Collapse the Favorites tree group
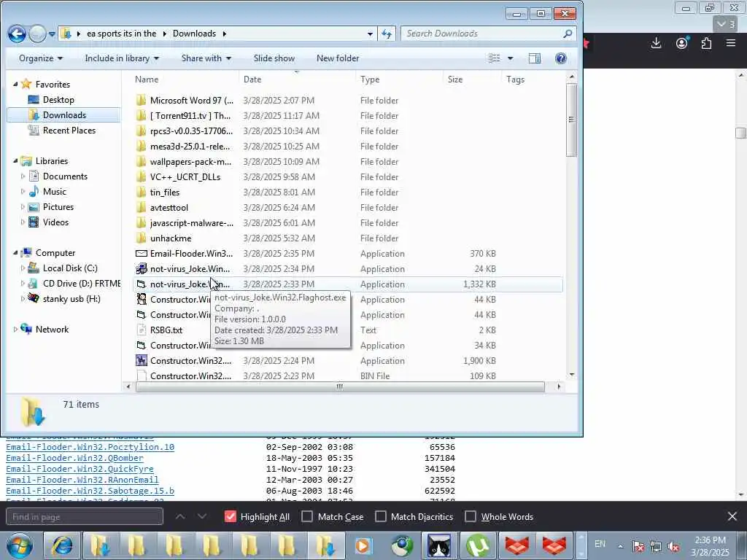This screenshot has height=560, width=747. pyautogui.click(x=15, y=85)
